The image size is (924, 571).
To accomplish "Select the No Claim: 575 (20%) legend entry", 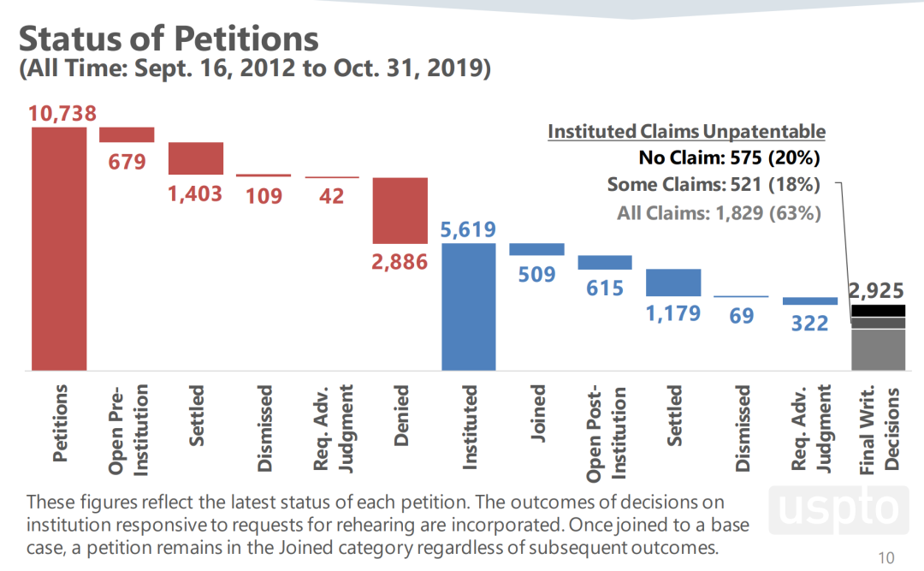I will 730,158.
